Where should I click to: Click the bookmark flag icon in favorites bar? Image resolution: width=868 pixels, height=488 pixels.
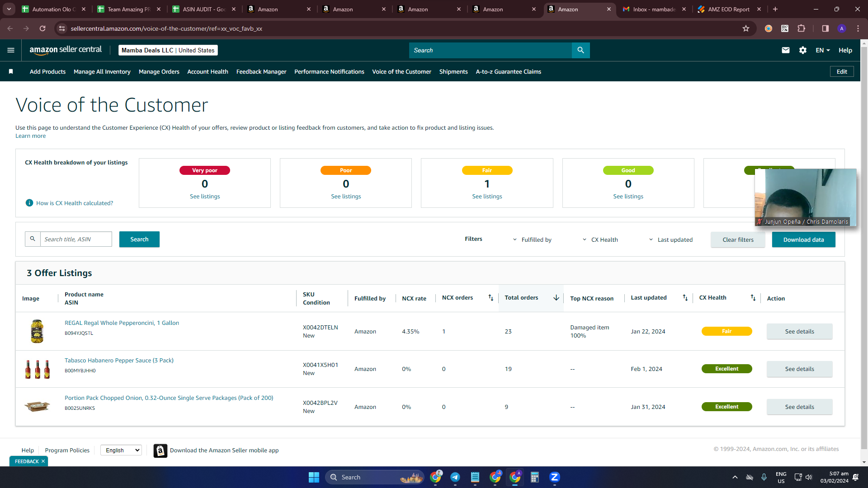(11, 71)
